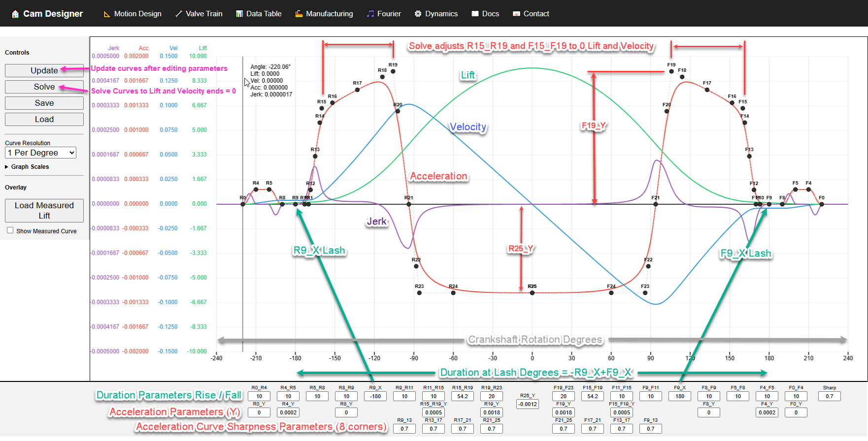Click the F4_Y acceleration input field
The width and height of the screenshot is (868, 441).
click(x=767, y=412)
